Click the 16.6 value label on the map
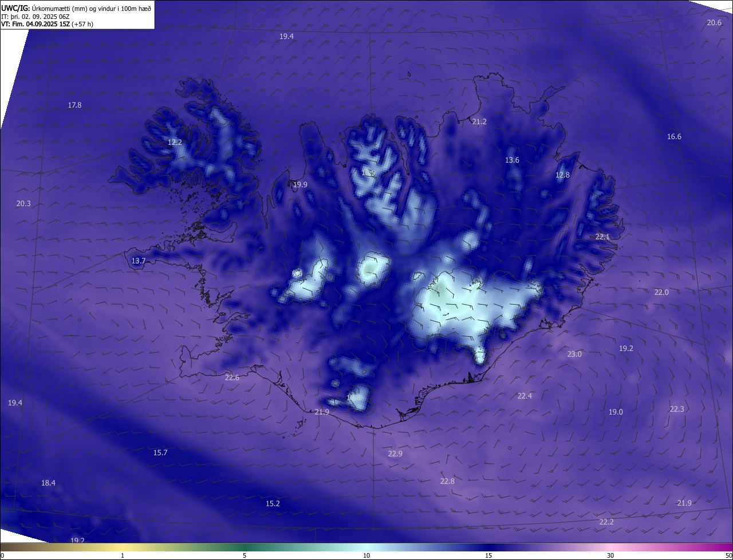Viewport: 733px width, 560px height. point(674,137)
